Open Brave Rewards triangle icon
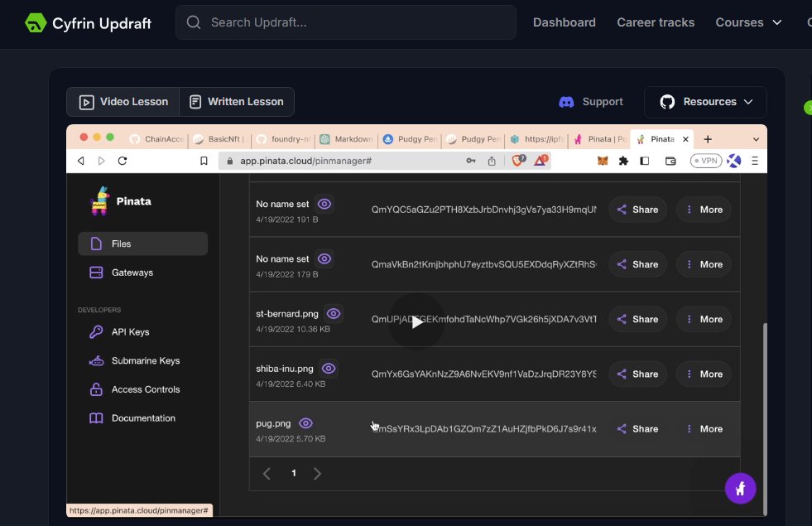 tap(541, 161)
